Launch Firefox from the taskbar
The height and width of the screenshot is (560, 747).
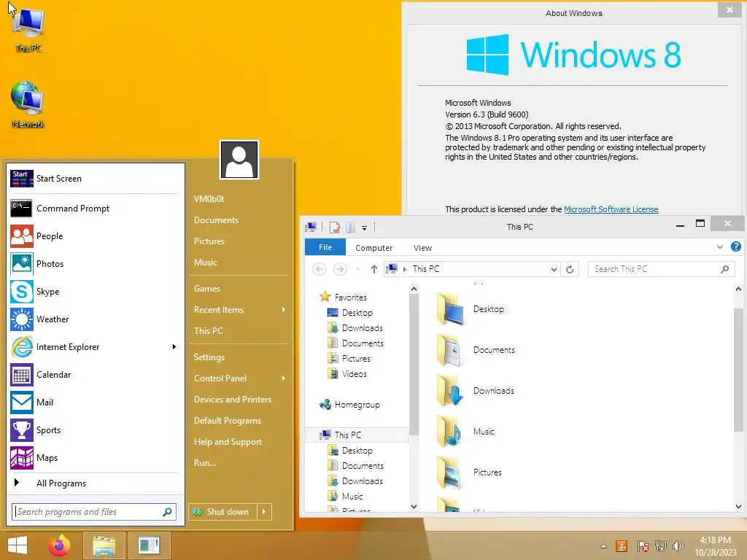59,545
